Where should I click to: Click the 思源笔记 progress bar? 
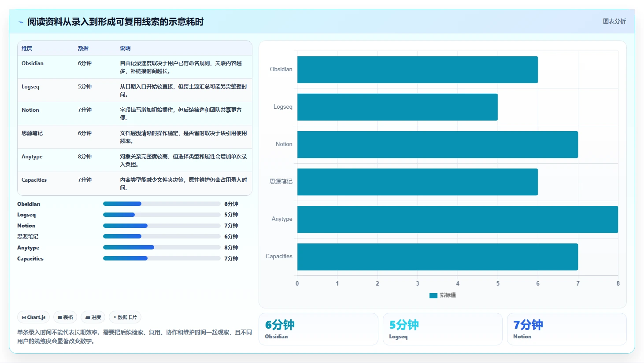click(162, 236)
